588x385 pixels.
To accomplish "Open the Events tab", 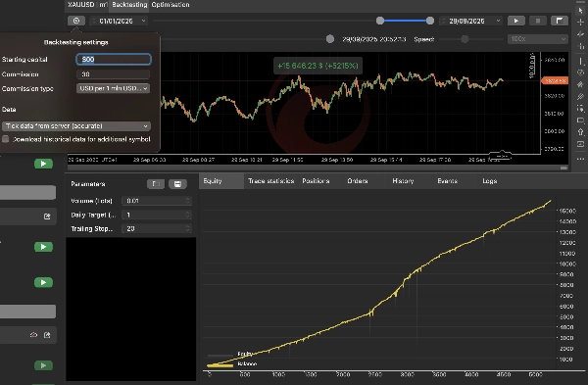I will (448, 181).
